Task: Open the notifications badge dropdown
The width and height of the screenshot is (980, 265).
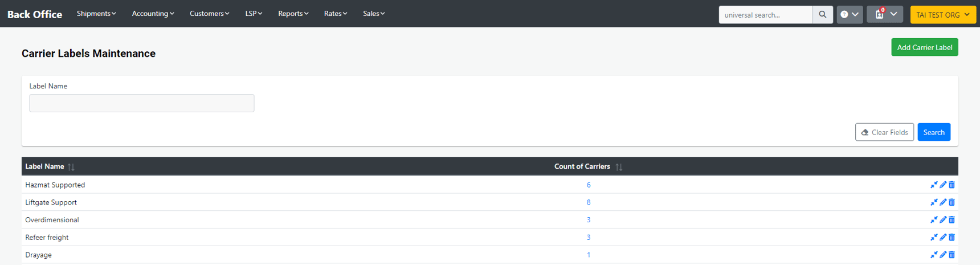Action: coord(884,15)
